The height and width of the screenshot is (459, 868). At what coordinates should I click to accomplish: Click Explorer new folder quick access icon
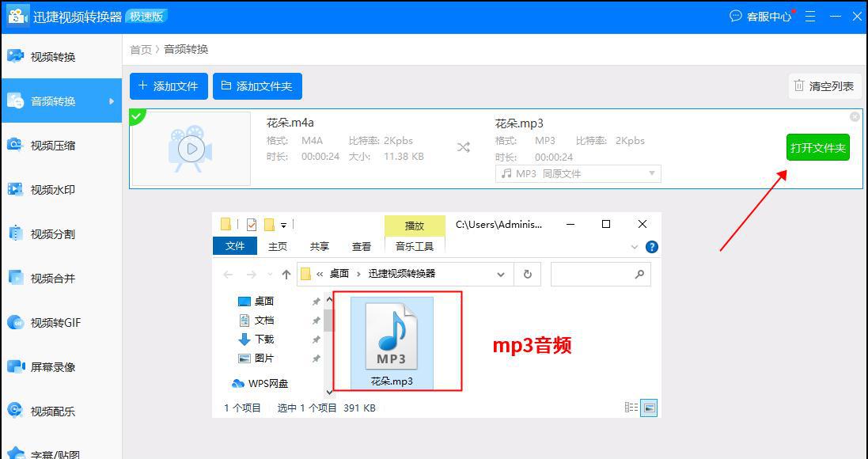[270, 224]
